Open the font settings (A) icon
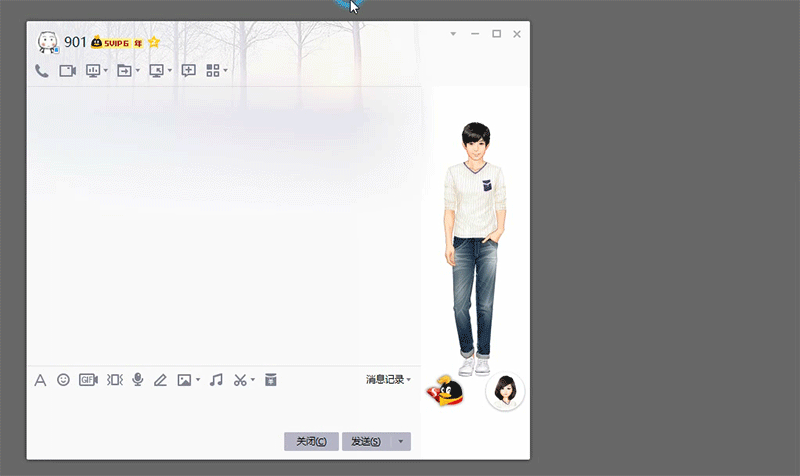The width and height of the screenshot is (800, 476). click(x=41, y=380)
